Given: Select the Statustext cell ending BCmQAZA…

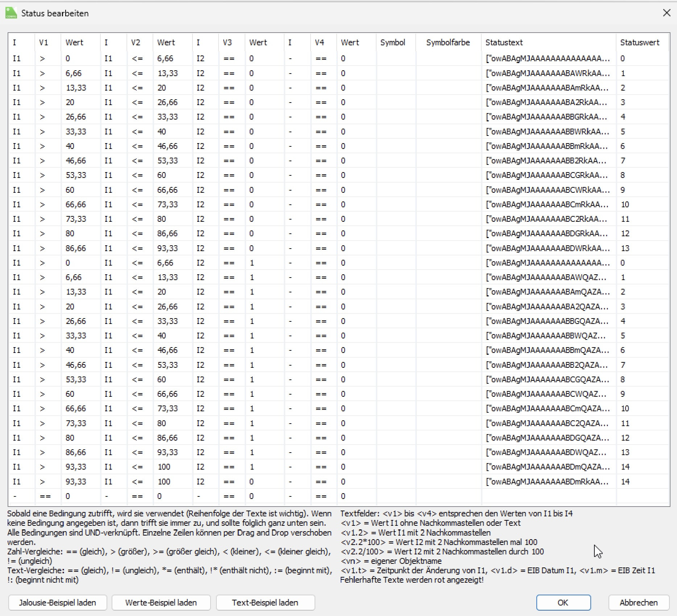Looking at the screenshot, I should [548, 408].
